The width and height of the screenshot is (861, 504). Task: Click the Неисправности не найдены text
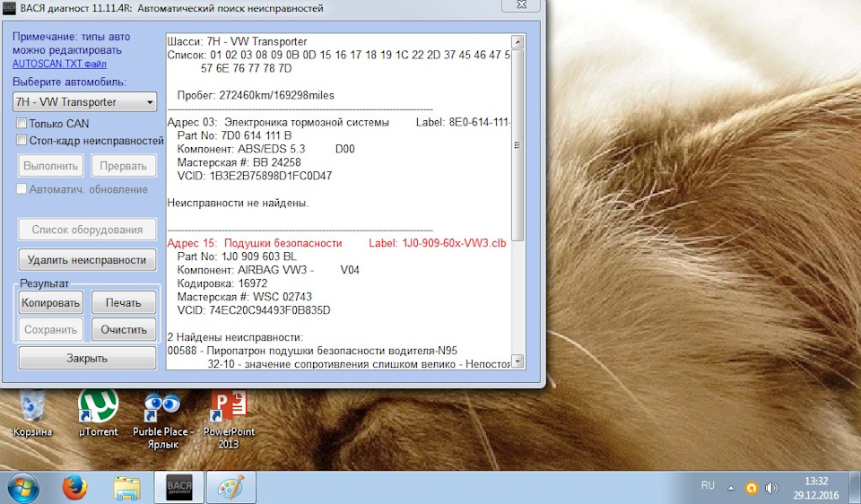tap(239, 203)
